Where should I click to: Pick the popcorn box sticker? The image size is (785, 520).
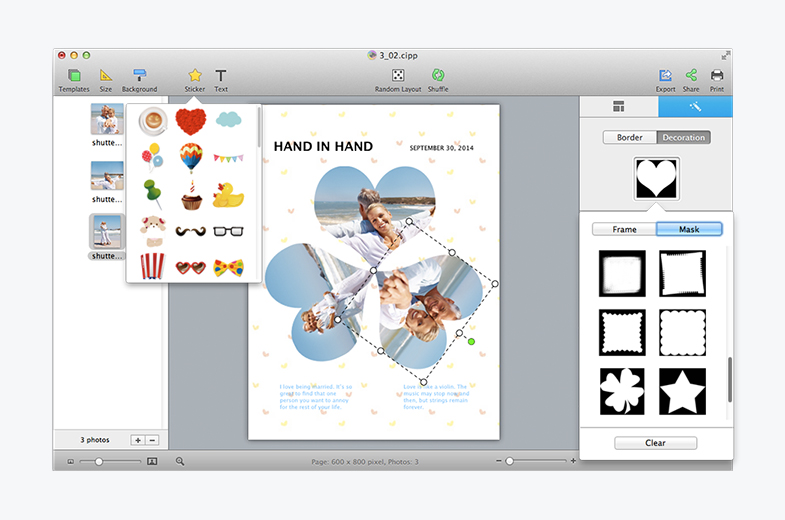(153, 266)
